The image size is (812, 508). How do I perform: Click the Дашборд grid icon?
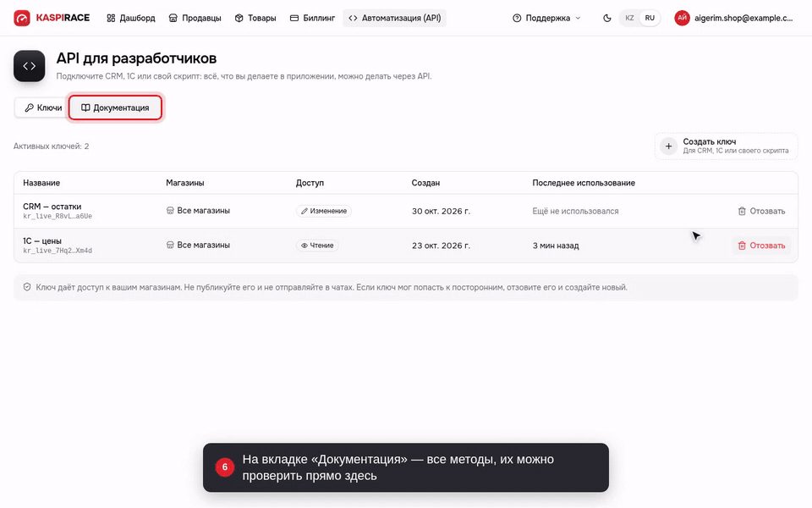click(111, 18)
